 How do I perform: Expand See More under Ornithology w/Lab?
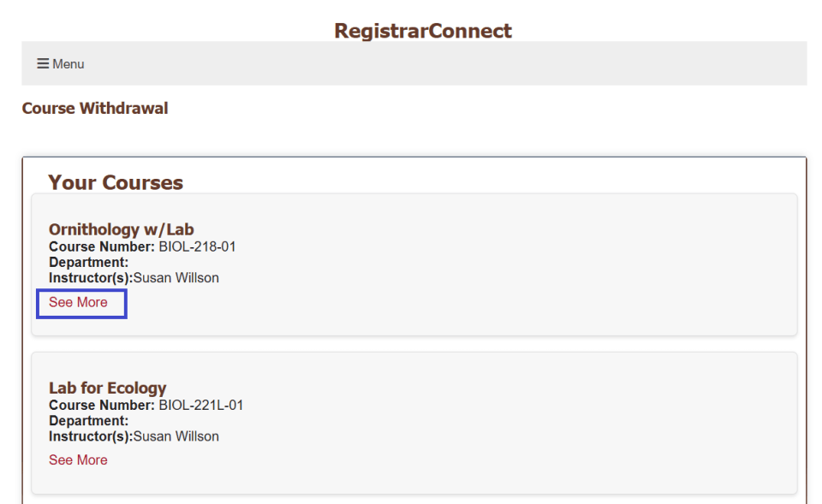[x=79, y=302]
